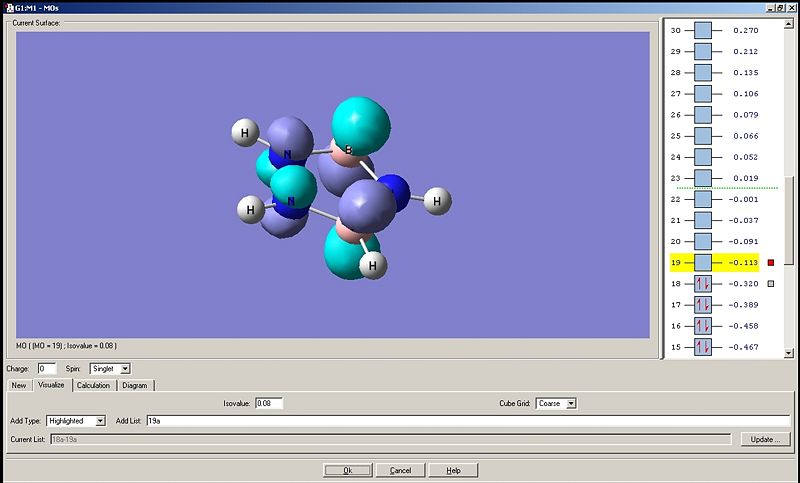Open the Add Type dropdown showing Highlighted
This screenshot has height=483, width=800.
click(101, 421)
